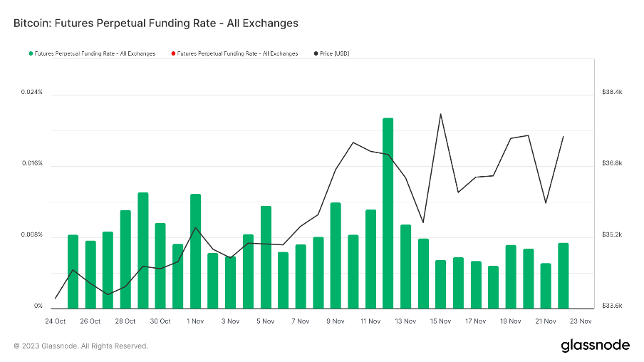
Task: Click the green legend dot icon
Action: click(x=31, y=53)
